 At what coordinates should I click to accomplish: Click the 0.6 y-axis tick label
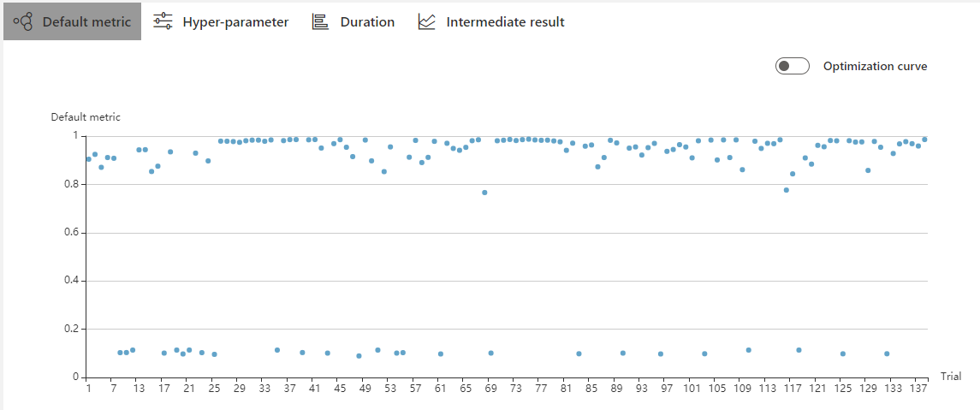tap(71, 233)
